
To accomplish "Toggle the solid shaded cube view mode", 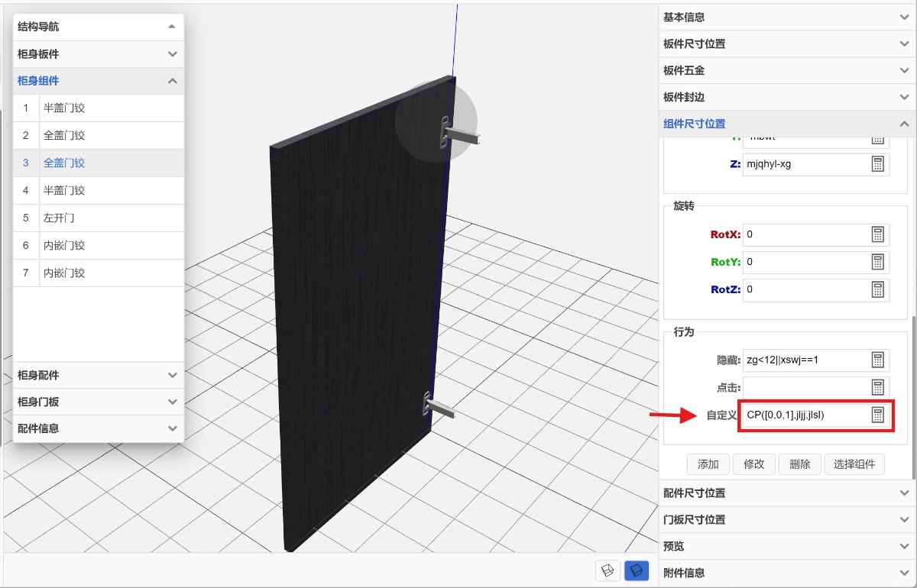I will 636,570.
